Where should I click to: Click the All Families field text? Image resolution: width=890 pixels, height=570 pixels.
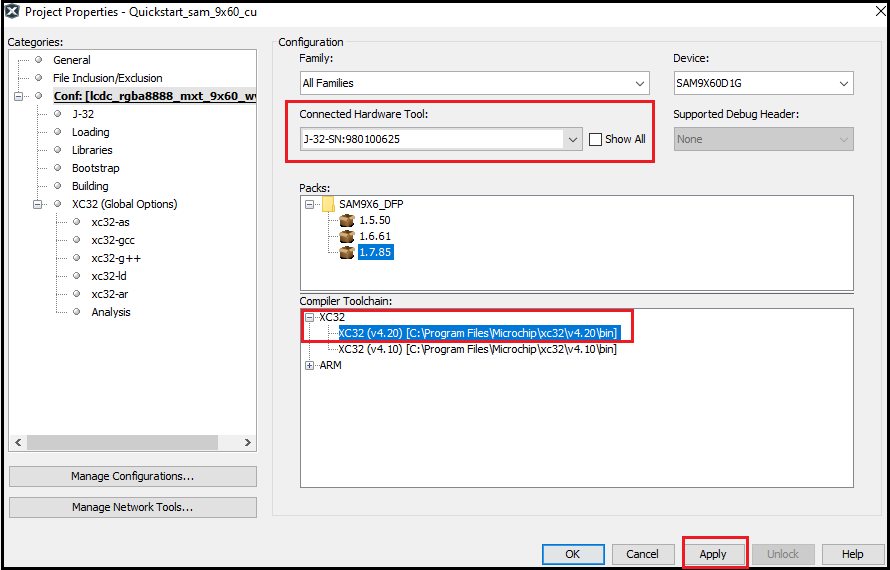(x=328, y=83)
